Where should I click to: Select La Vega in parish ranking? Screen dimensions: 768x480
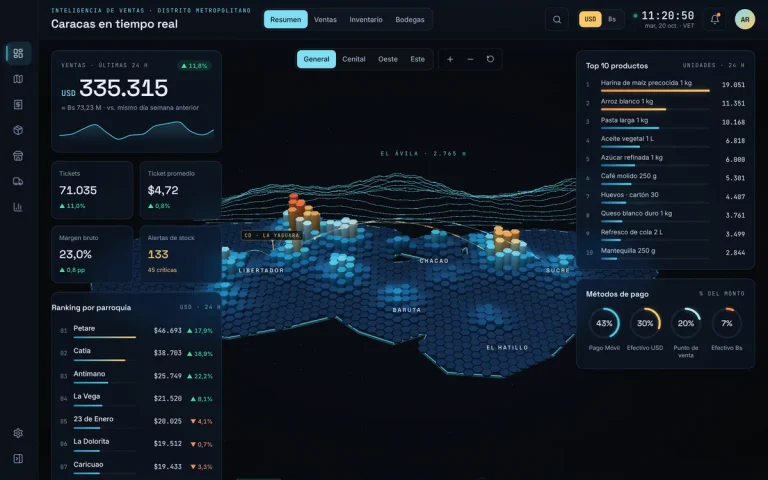coord(137,398)
